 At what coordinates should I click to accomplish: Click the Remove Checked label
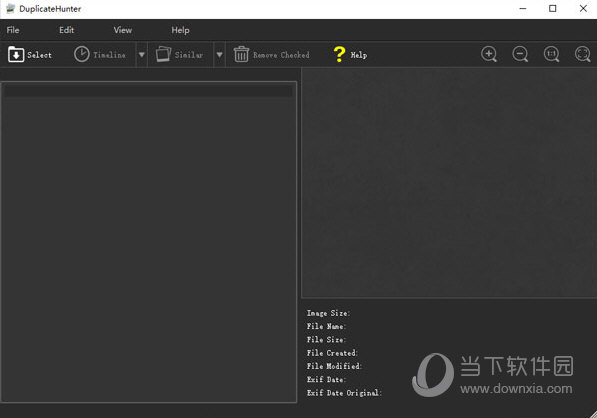tap(281, 55)
